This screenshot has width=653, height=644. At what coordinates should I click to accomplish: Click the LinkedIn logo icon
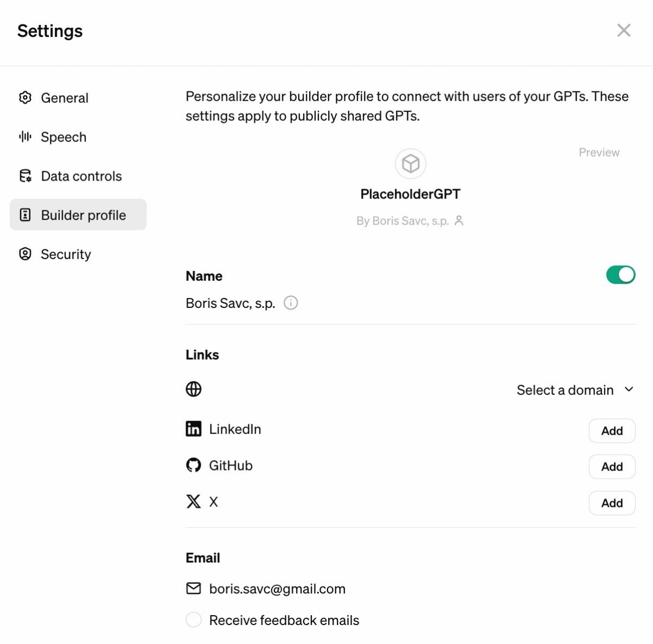pos(194,429)
